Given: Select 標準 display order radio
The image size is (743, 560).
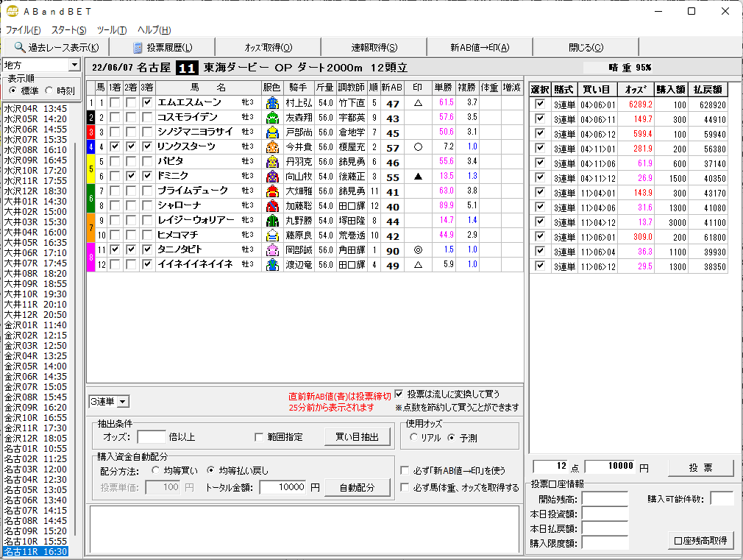Looking at the screenshot, I should point(13,90).
